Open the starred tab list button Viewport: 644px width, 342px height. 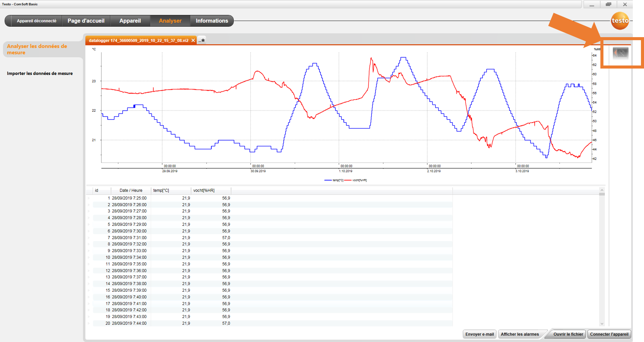202,41
